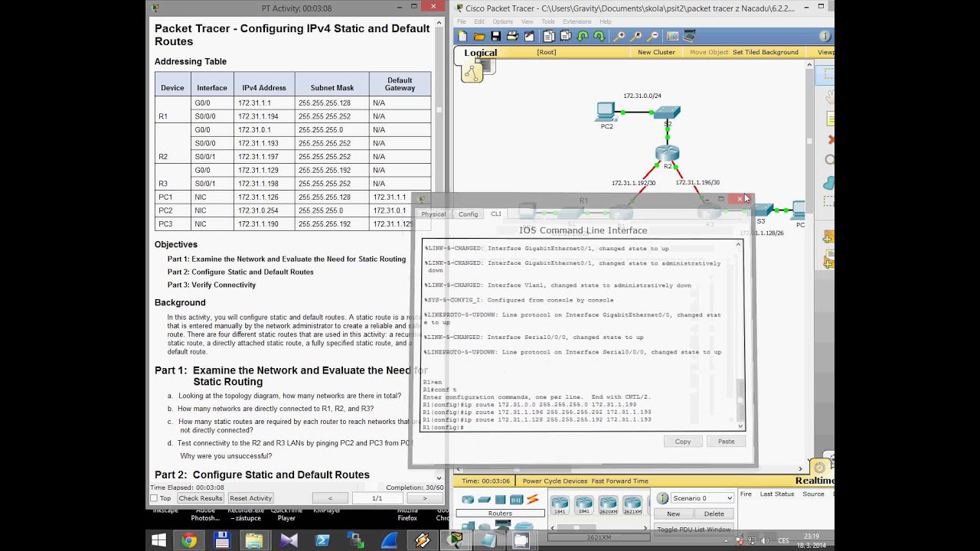This screenshot has height=551, width=980.
Task: Open the drawing palette icon
Action: tap(673, 36)
